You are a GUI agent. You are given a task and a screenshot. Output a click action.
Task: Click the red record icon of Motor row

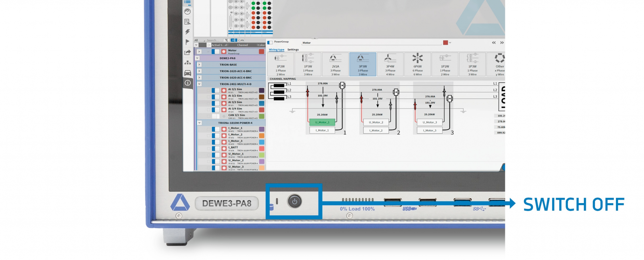224,51
